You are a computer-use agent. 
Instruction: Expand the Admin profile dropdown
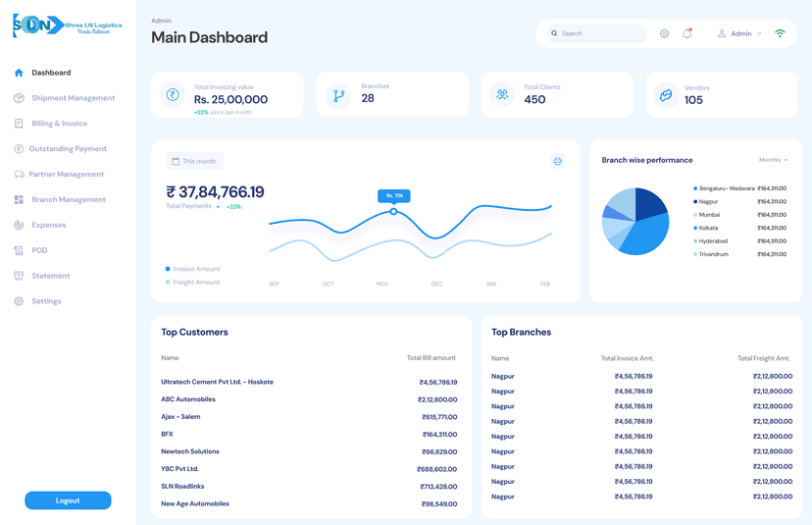tap(739, 33)
